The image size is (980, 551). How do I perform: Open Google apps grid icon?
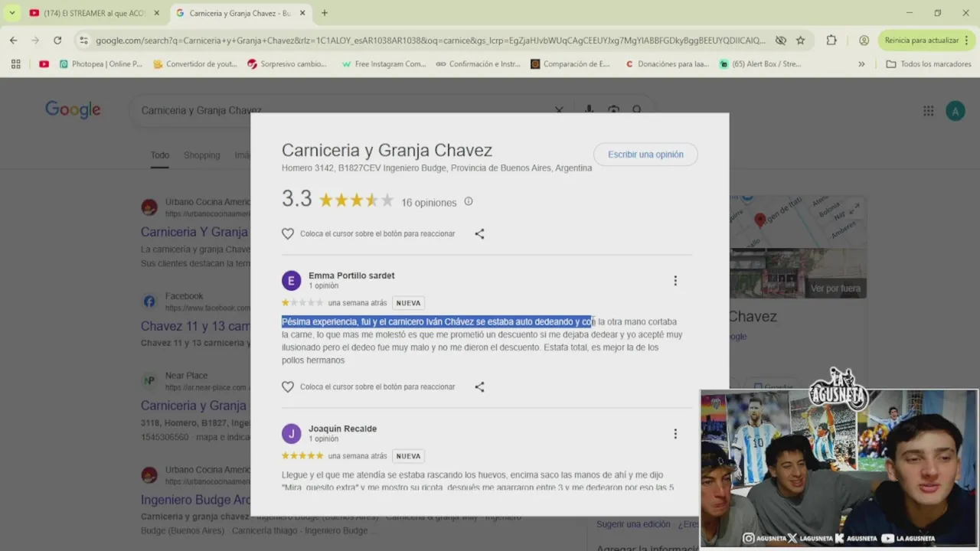928,111
